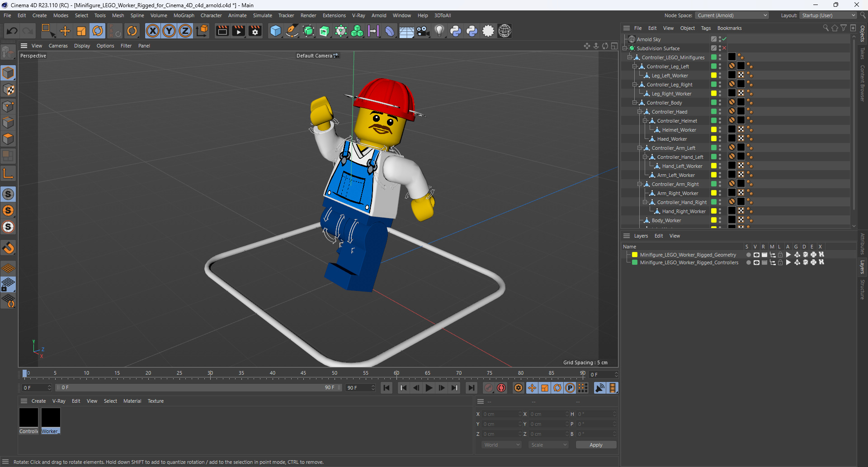The width and height of the screenshot is (868, 467).
Task: Collapse the Controller_Body tree node
Action: (x=634, y=103)
